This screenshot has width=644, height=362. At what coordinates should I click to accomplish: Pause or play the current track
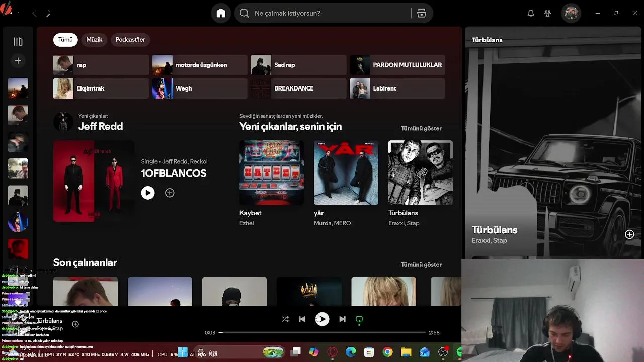pos(322,319)
